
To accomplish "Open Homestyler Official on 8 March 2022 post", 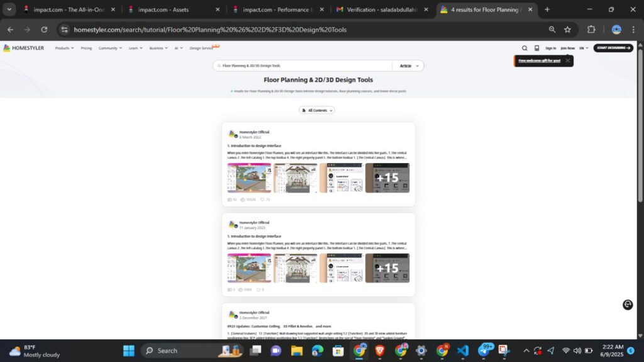I will click(254, 132).
